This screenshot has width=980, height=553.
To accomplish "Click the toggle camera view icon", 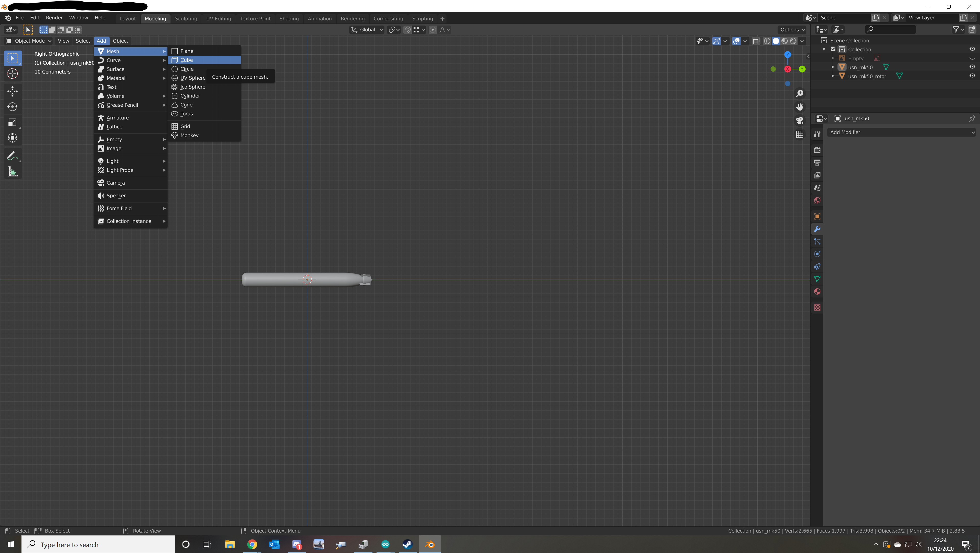I will tap(800, 121).
